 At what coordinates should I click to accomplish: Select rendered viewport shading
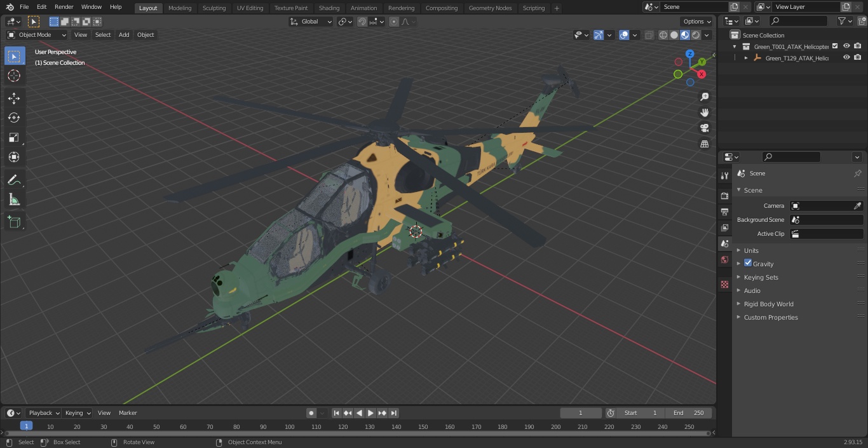696,35
